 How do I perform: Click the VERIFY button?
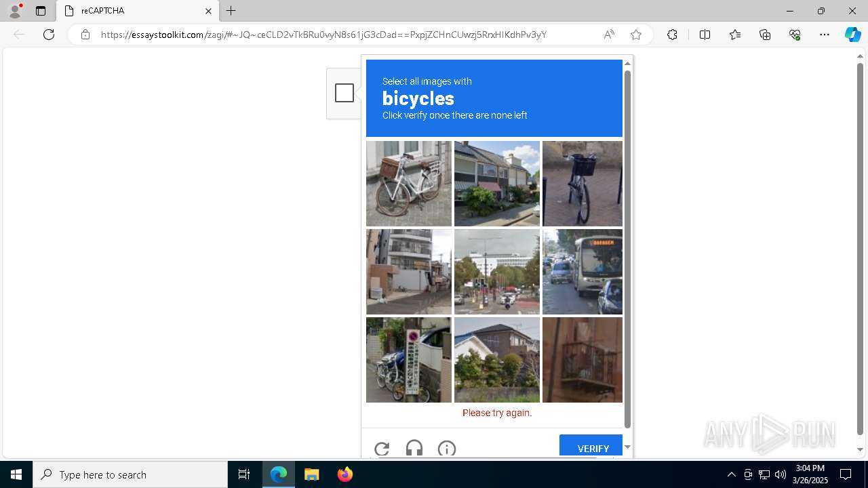coord(591,446)
